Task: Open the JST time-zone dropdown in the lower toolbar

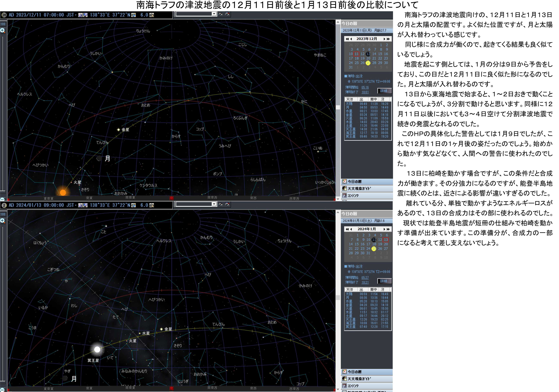Action: click(x=76, y=206)
